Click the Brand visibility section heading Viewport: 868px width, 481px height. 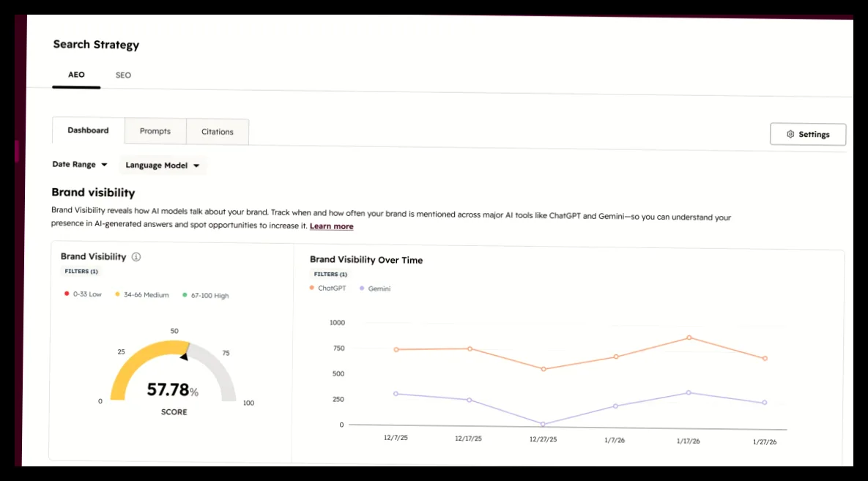point(93,193)
